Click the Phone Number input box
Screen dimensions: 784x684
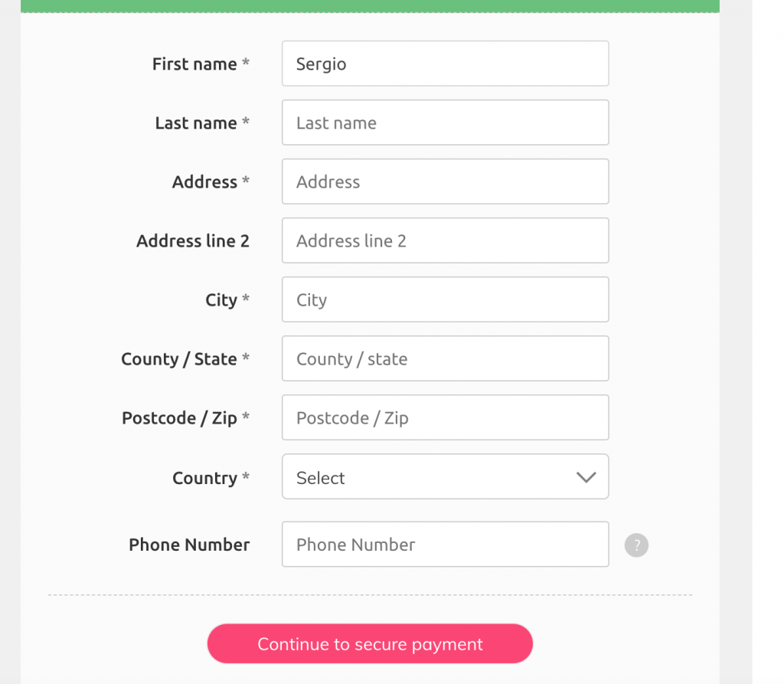445,545
